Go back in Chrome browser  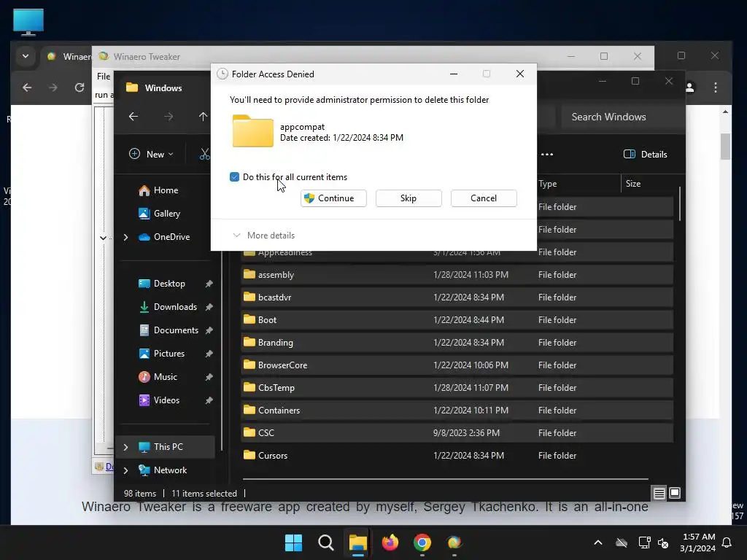click(x=27, y=87)
